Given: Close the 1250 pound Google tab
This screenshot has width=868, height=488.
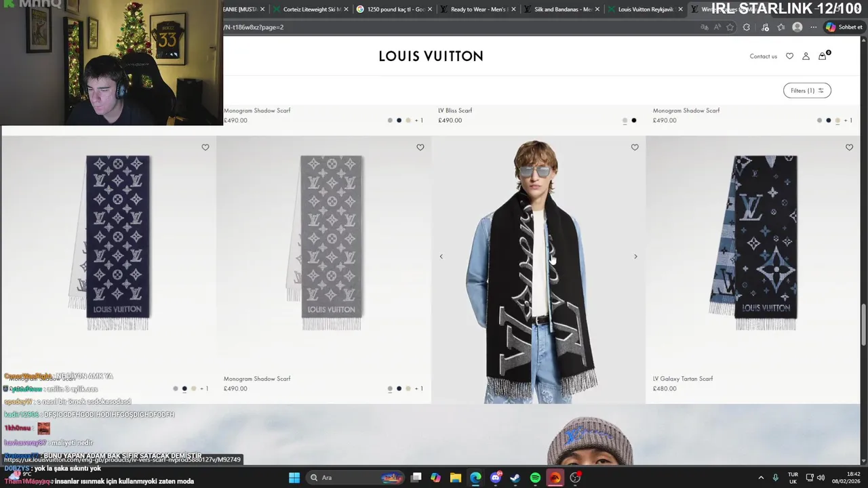Looking at the screenshot, I should 430,9.
